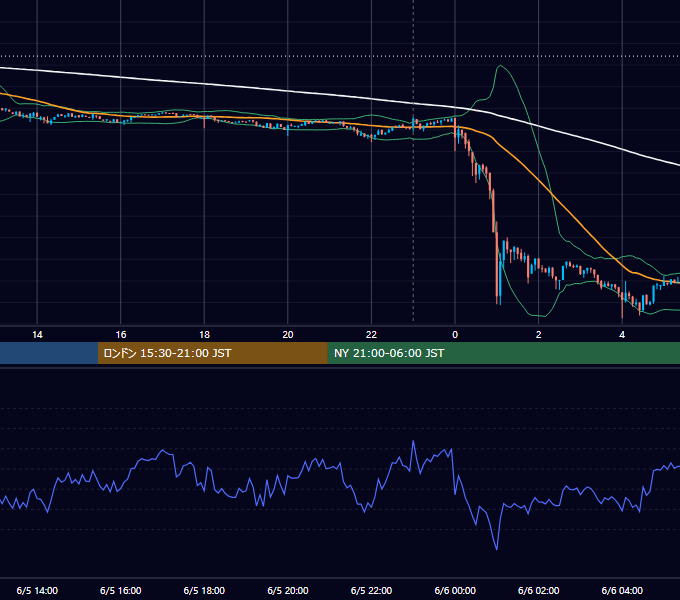This screenshot has height=600, width=680.
Task: Click hour label 20 on price chart axis
Action: coord(288,335)
